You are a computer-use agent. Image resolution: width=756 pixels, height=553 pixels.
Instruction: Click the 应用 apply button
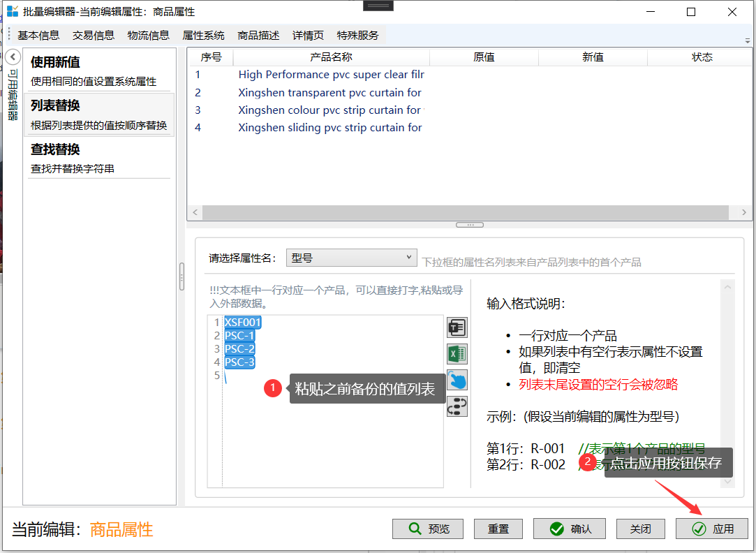pos(711,529)
